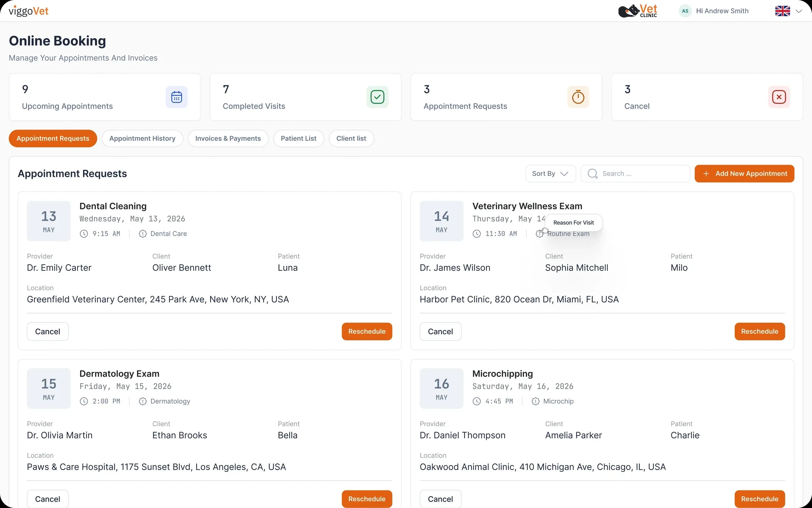Cancel the Dental Cleaning appointment

coord(48,332)
